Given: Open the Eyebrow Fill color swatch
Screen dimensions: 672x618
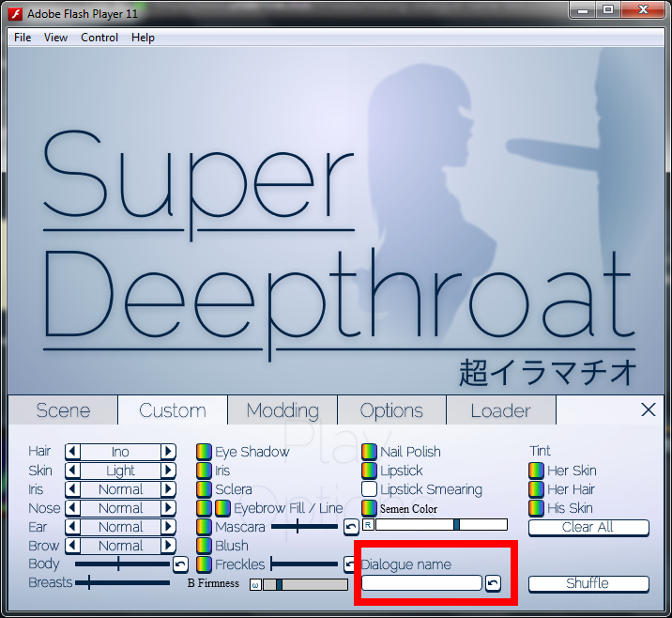Looking at the screenshot, I should [204, 508].
